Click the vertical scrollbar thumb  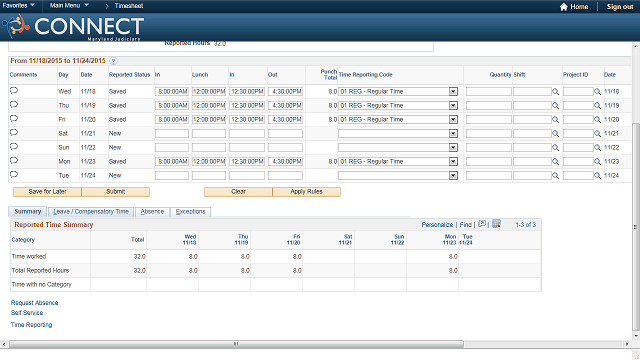tap(636, 227)
